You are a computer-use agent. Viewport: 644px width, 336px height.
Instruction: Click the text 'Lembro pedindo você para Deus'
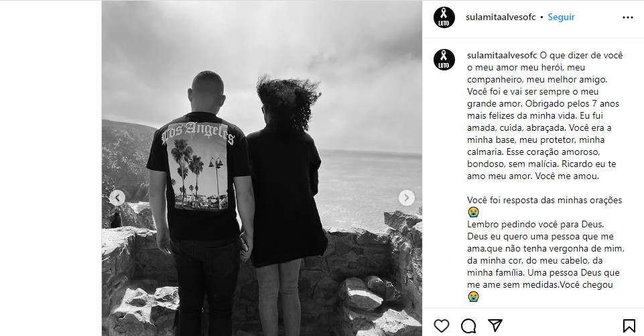point(535,225)
